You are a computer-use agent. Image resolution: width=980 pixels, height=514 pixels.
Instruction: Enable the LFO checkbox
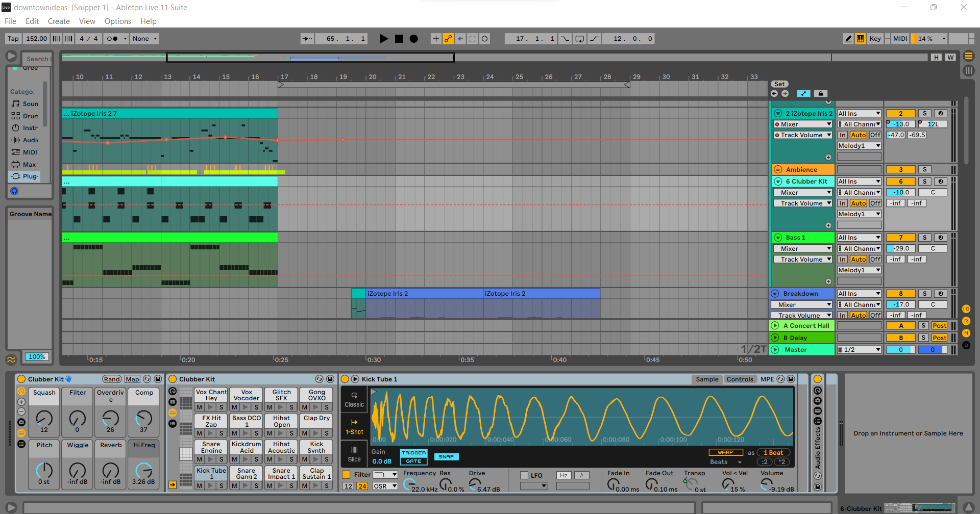[x=524, y=475]
